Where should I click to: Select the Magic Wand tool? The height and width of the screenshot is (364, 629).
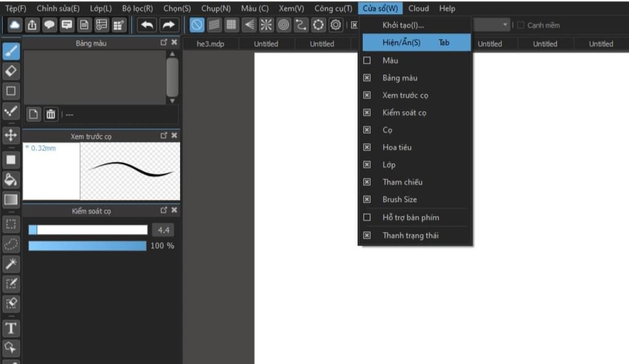click(x=11, y=264)
